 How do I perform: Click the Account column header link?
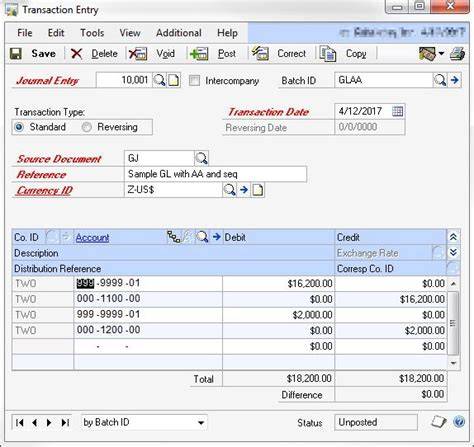[92, 238]
